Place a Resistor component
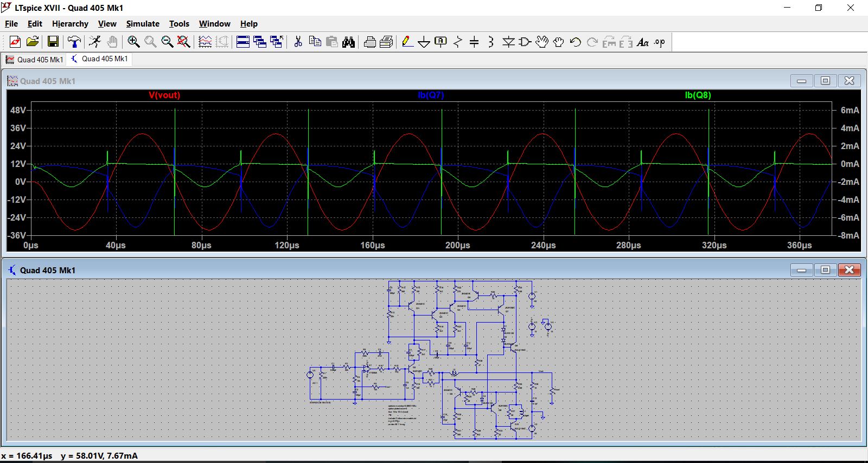Screen dimensions: 868x463 [458, 42]
